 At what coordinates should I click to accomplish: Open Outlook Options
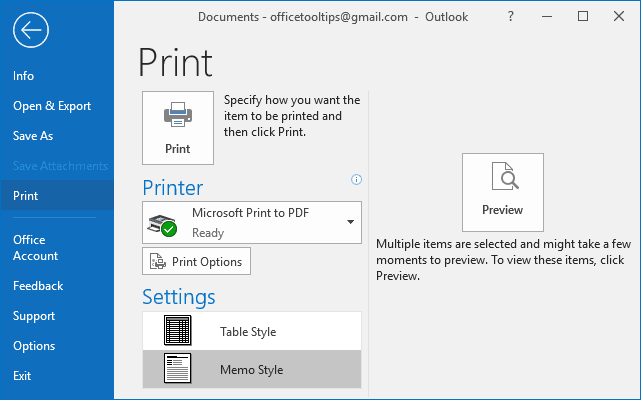pos(34,346)
